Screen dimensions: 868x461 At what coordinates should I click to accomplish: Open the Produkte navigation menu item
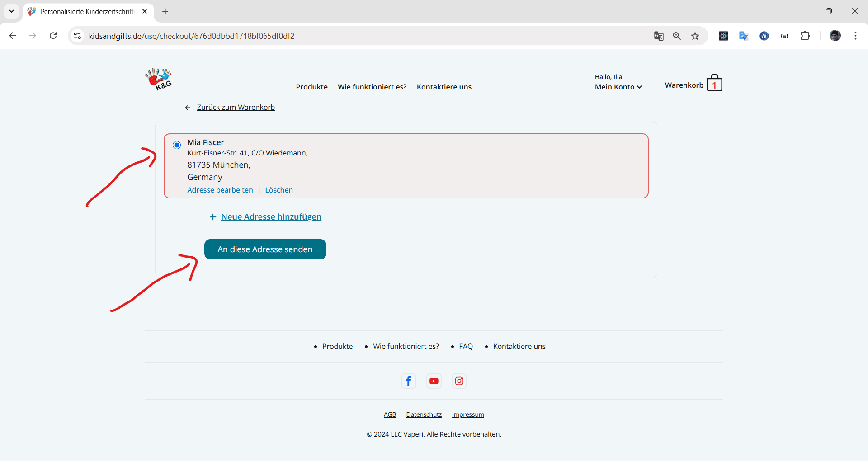(x=311, y=87)
